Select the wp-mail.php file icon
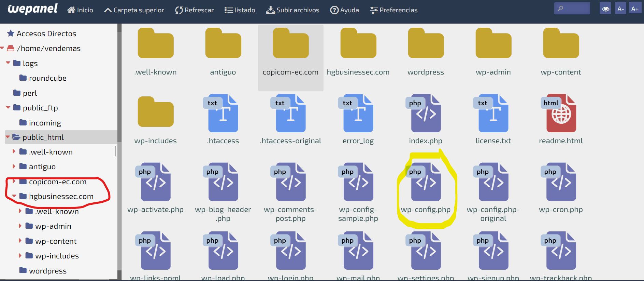The image size is (644, 281). click(x=356, y=251)
